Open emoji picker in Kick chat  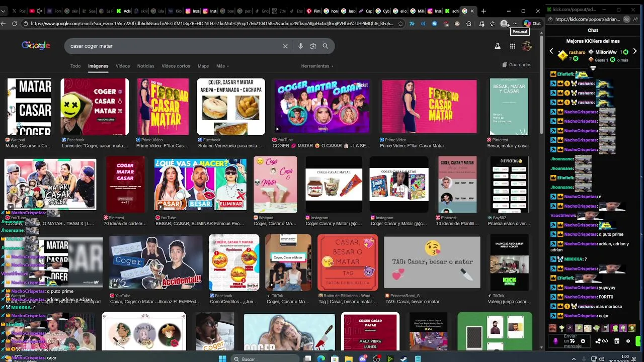583,341
